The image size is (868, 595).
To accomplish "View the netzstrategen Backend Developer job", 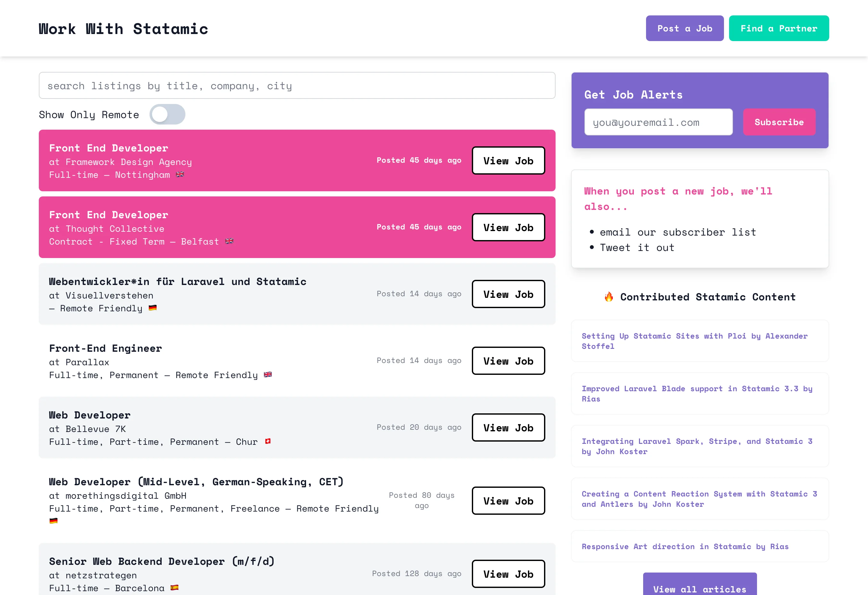I will click(x=508, y=574).
